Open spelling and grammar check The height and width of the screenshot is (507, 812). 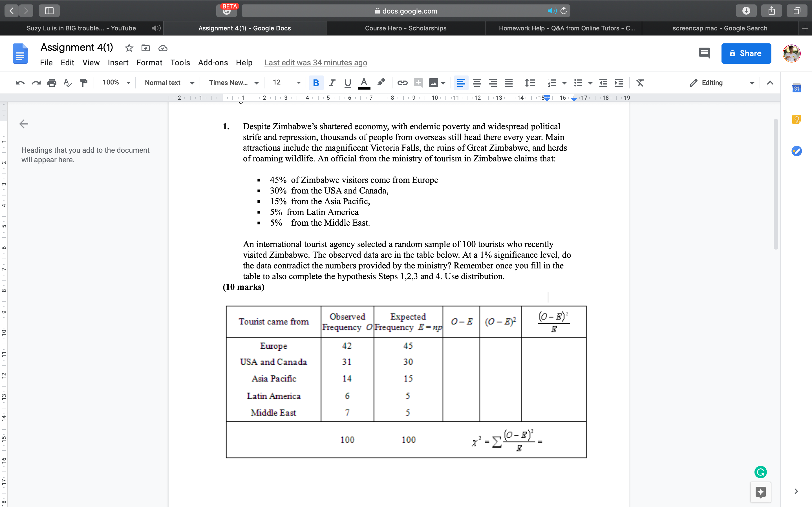click(68, 83)
